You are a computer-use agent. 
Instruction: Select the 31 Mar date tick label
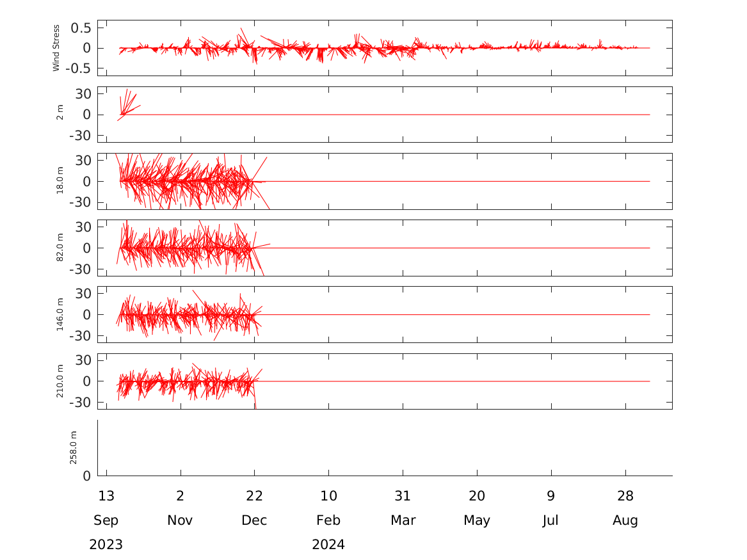[403, 496]
